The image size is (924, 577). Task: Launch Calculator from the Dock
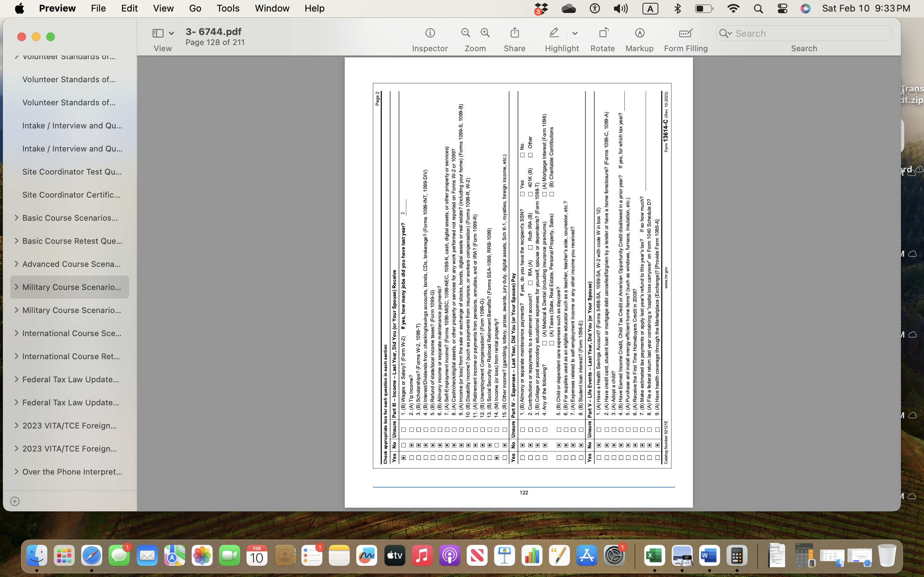tap(737, 555)
